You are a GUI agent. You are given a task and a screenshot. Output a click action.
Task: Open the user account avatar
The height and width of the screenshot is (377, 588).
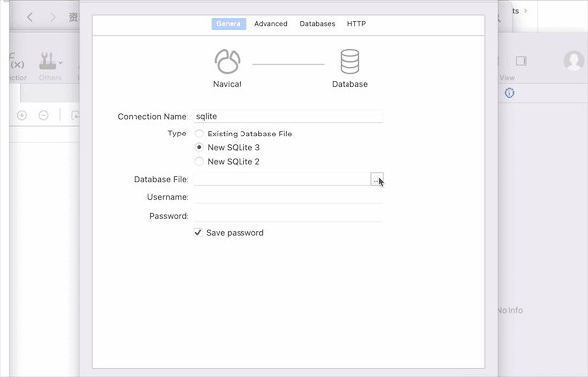click(x=573, y=61)
